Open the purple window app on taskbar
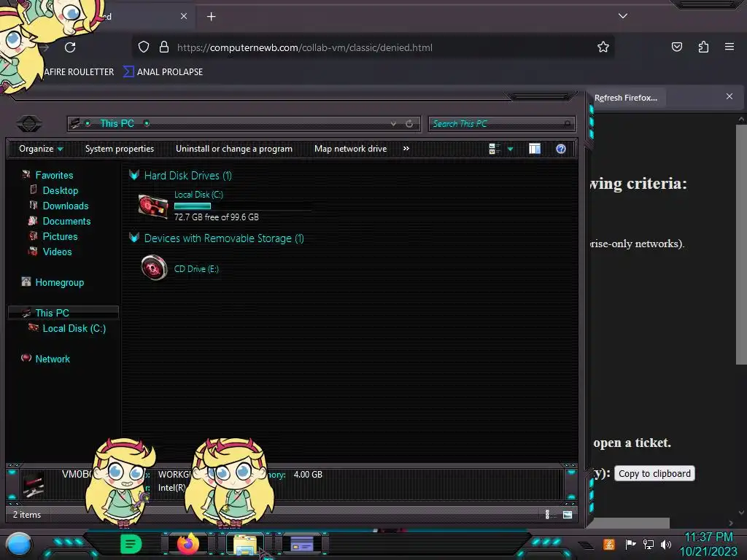Screen dimensions: 747x560 point(302,544)
